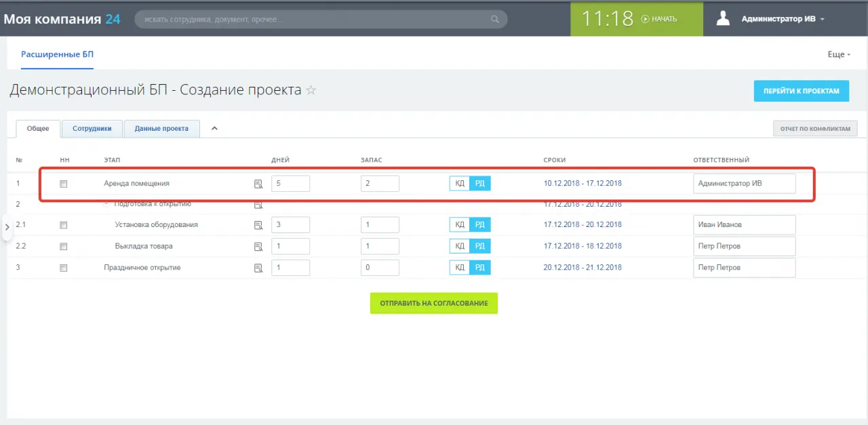Click ОТПРАВИТЬ НА СОГЛАСОВАНИЕ button
This screenshot has width=868, height=425.
point(433,303)
